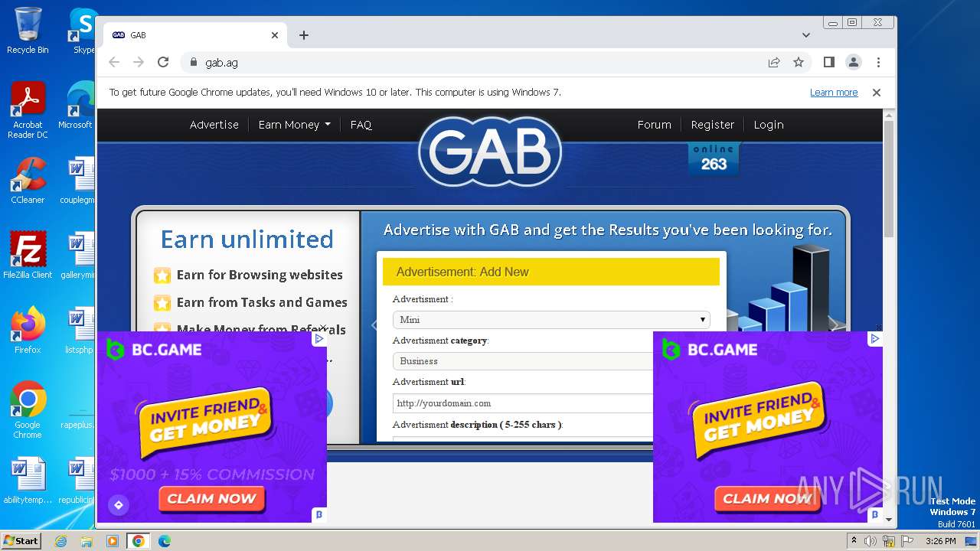
Task: Click the volume icon in system tray
Action: pyautogui.click(x=871, y=541)
